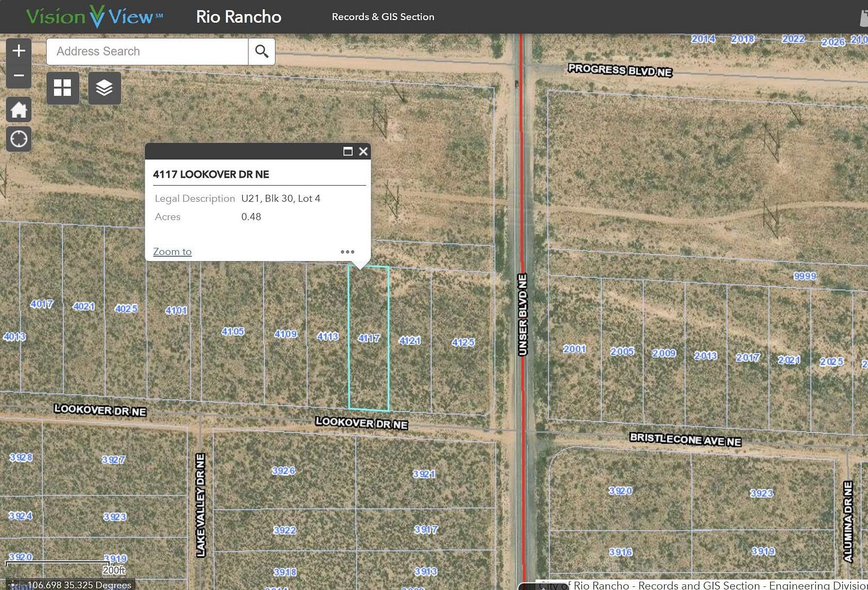Find my location with the crosshair icon
The height and width of the screenshot is (590, 868).
[x=19, y=139]
